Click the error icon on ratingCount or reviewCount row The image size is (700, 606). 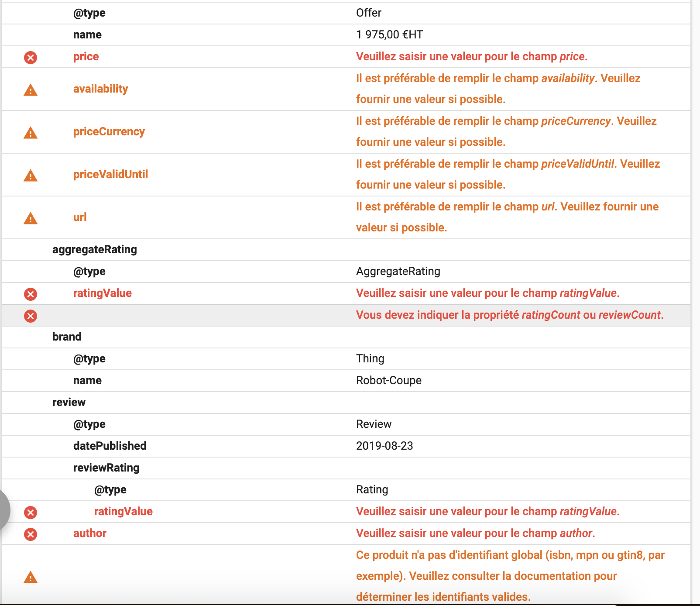(x=31, y=316)
